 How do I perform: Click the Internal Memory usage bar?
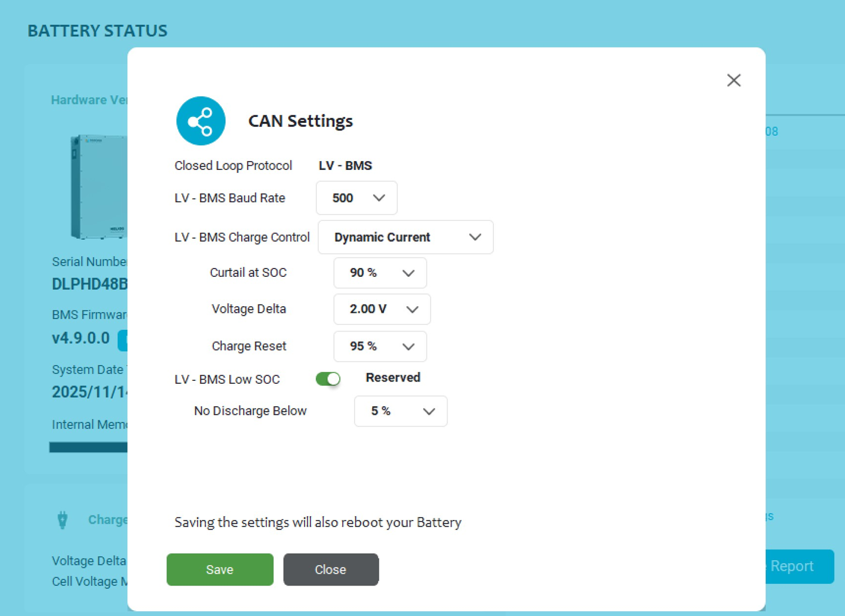tap(88, 448)
